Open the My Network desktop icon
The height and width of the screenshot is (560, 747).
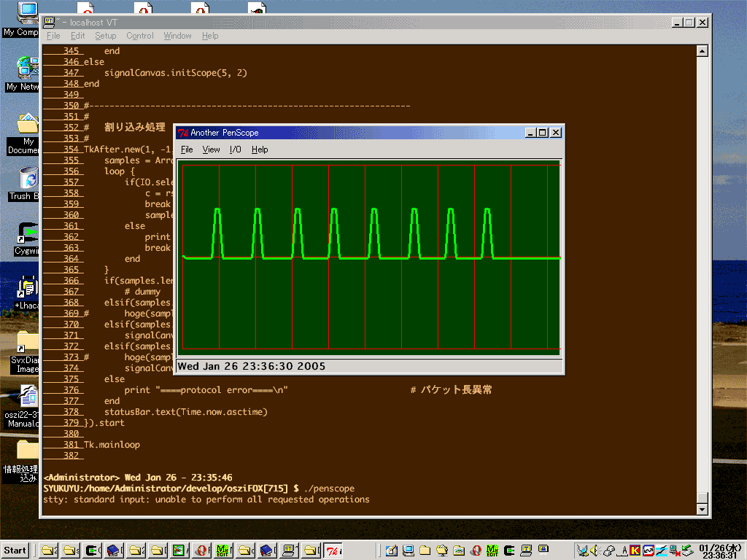(24, 68)
